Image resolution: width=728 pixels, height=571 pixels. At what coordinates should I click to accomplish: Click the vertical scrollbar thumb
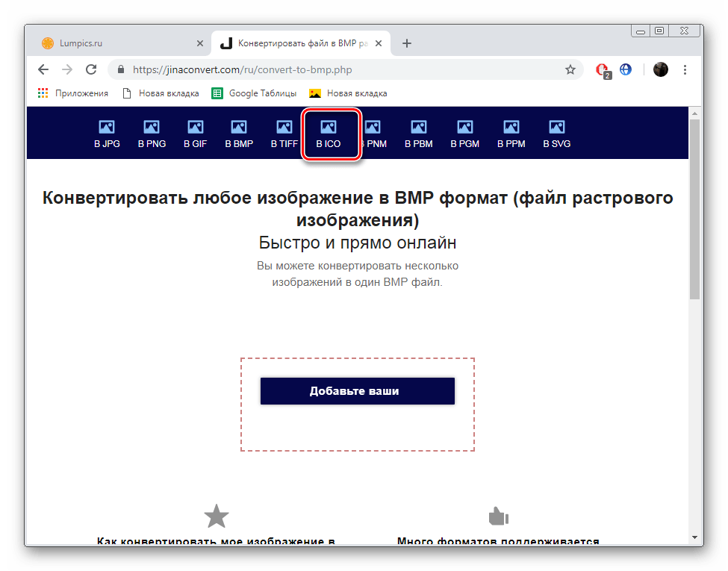pos(694,209)
